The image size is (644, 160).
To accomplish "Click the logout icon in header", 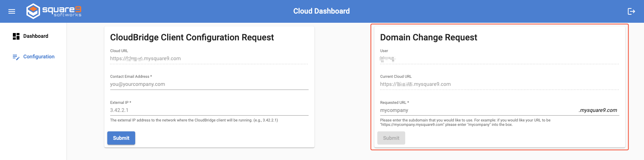I will click(x=631, y=11).
